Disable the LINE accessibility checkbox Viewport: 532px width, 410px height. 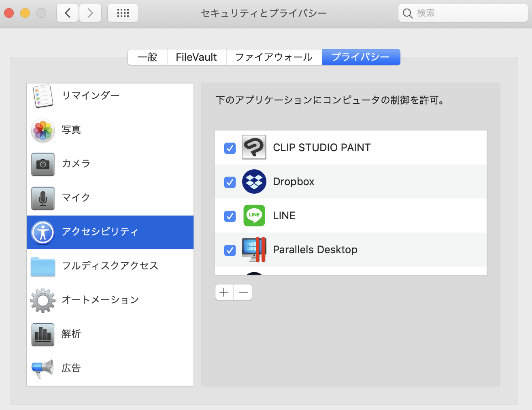point(230,216)
